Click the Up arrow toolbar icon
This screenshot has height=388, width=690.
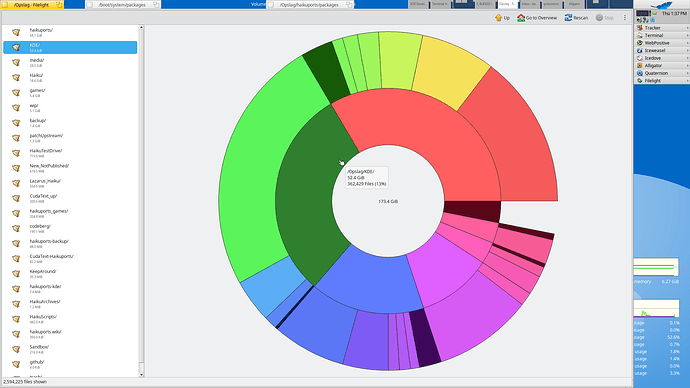[498, 18]
